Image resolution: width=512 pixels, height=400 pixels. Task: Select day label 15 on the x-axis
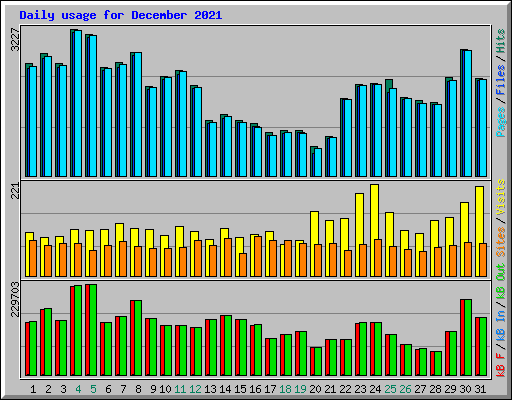coord(240,389)
